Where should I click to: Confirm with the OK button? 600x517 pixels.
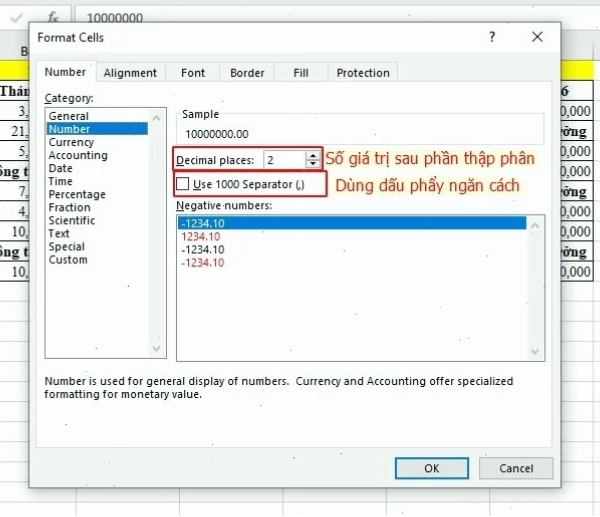pos(432,468)
